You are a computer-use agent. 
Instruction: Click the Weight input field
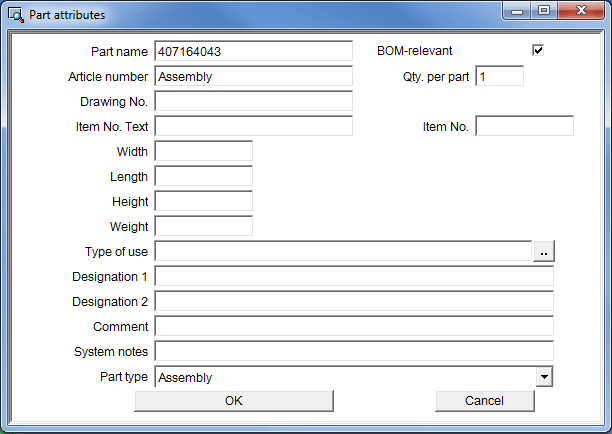pos(203,226)
